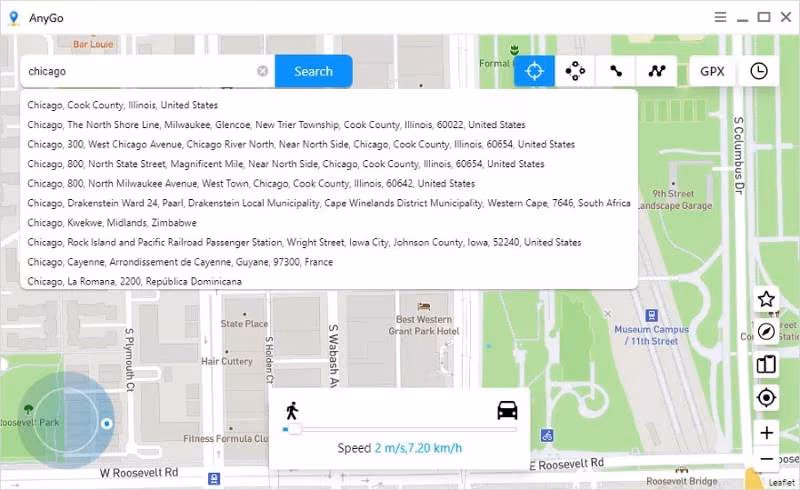Choose walking speed icon

292,410
